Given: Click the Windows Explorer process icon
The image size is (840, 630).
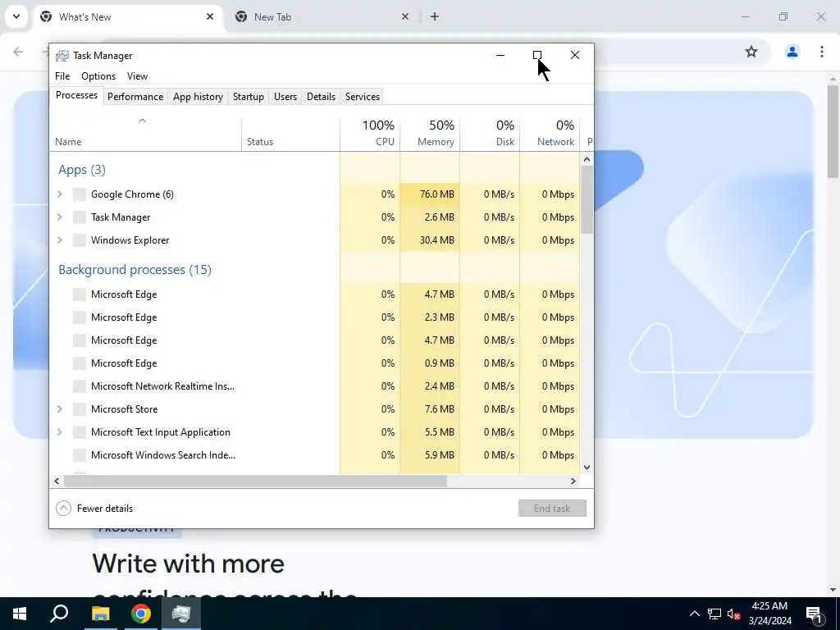Looking at the screenshot, I should coord(80,240).
